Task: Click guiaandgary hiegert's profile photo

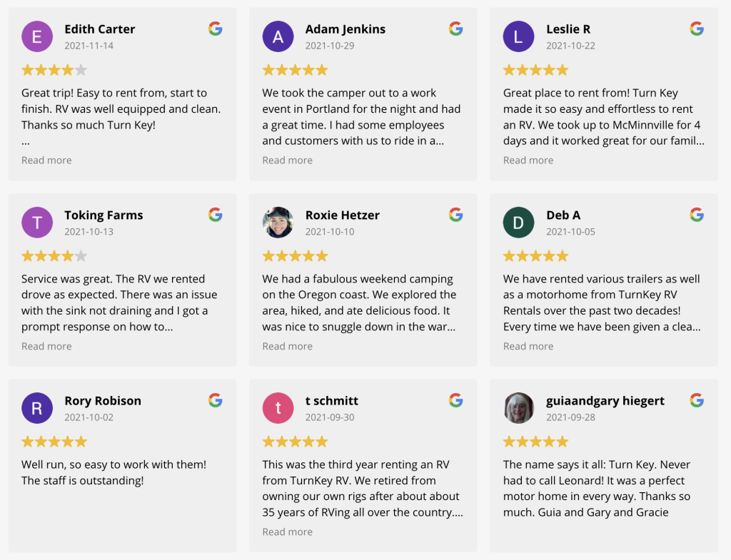Action: pos(518,408)
